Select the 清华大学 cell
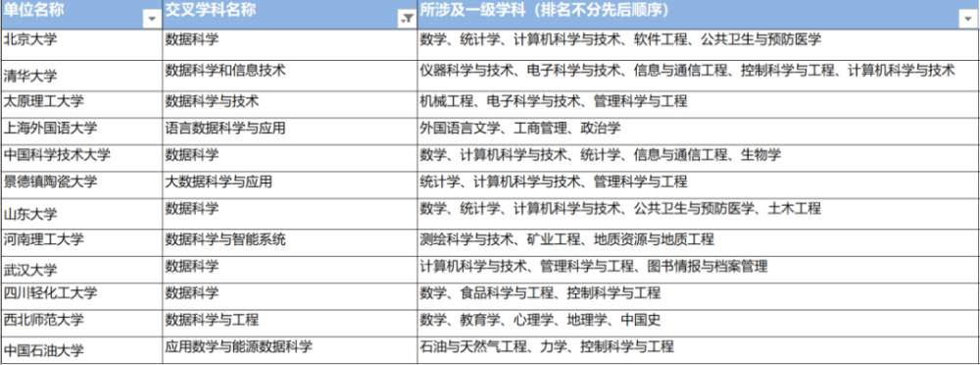 (x=81, y=76)
